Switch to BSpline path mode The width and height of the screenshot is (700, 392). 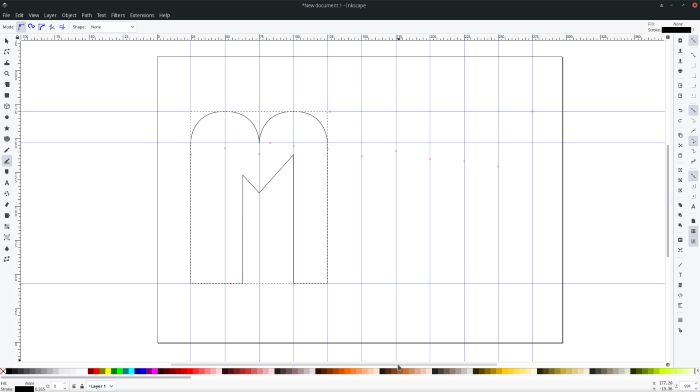pos(42,27)
